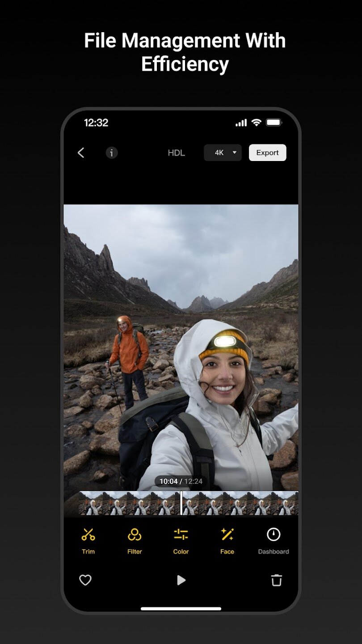The height and width of the screenshot is (644, 362).
Task: Open the Dashboard tool
Action: click(x=274, y=541)
